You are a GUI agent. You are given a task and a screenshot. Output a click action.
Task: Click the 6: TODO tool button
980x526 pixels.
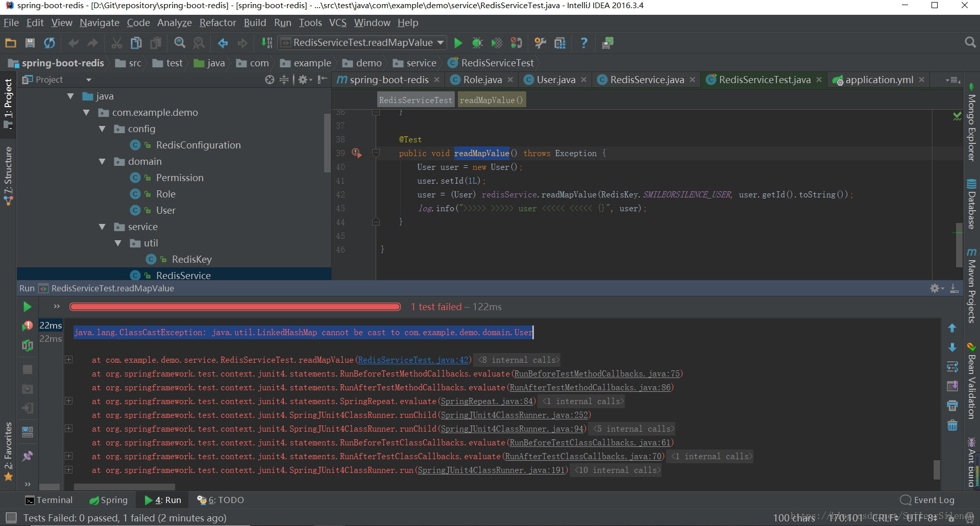click(220, 500)
